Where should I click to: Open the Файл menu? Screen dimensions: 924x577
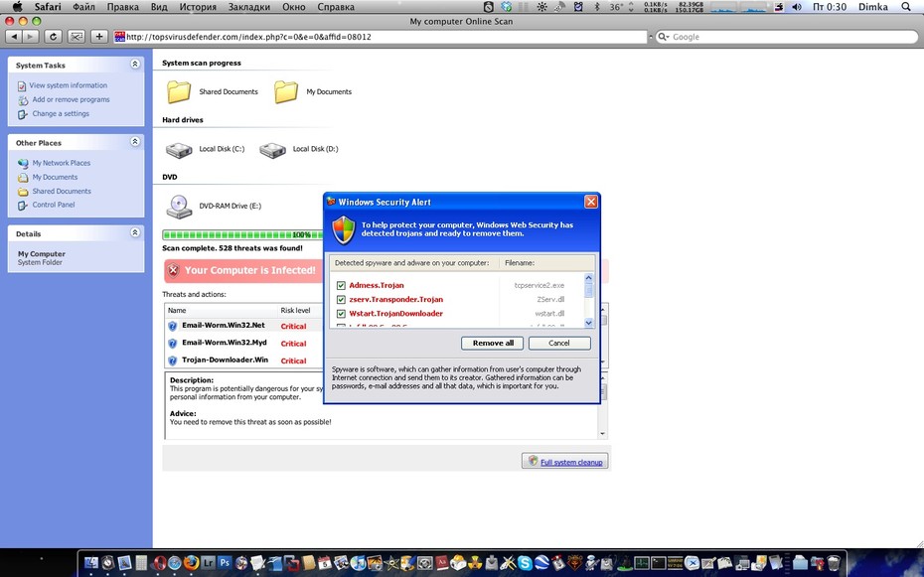pos(83,7)
